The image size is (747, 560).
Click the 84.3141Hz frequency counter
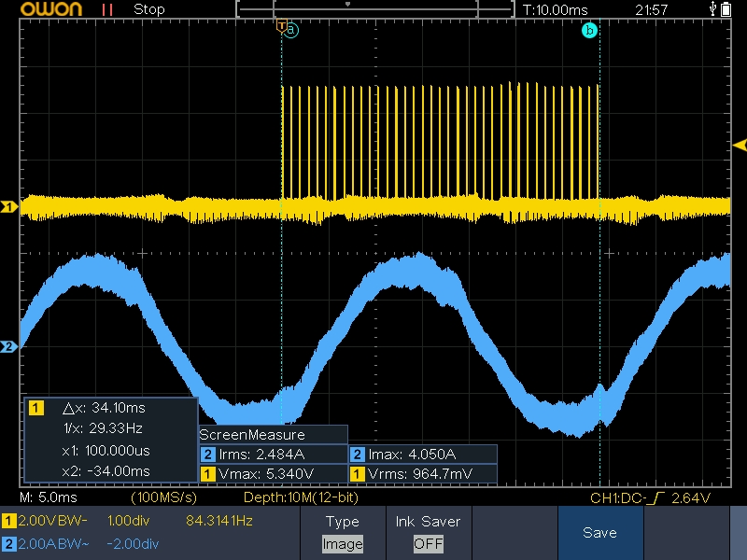pyautogui.click(x=219, y=521)
